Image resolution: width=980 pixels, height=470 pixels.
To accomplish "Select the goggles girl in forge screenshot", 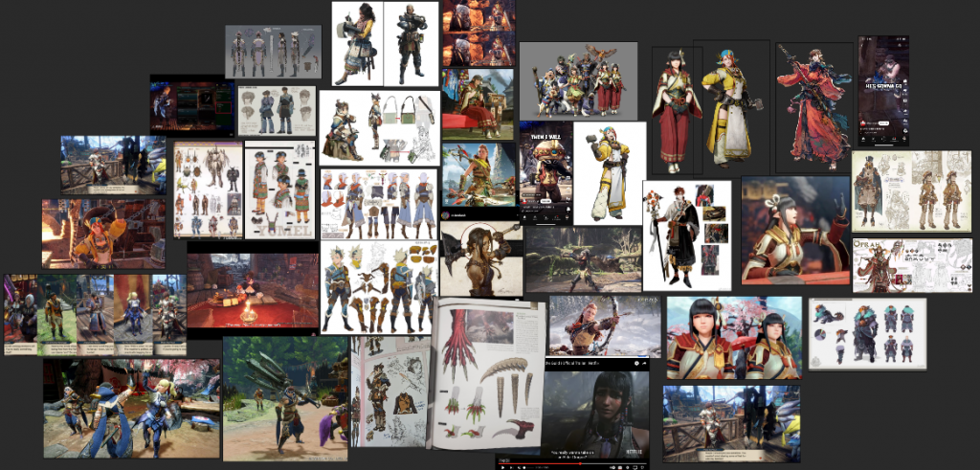I will (103, 235).
